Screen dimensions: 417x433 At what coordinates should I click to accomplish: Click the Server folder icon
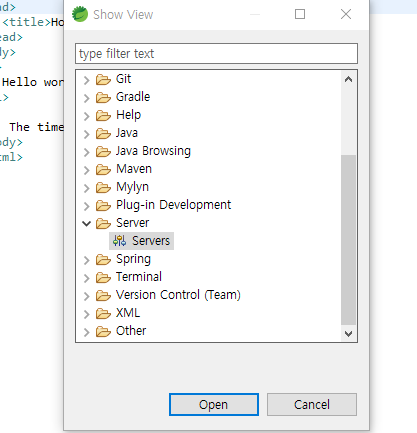pos(103,224)
